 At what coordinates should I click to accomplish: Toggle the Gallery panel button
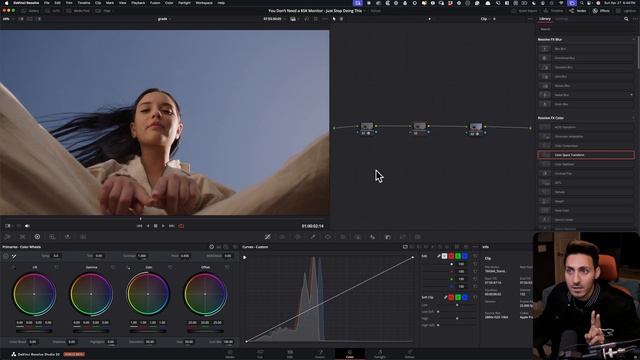30,11
